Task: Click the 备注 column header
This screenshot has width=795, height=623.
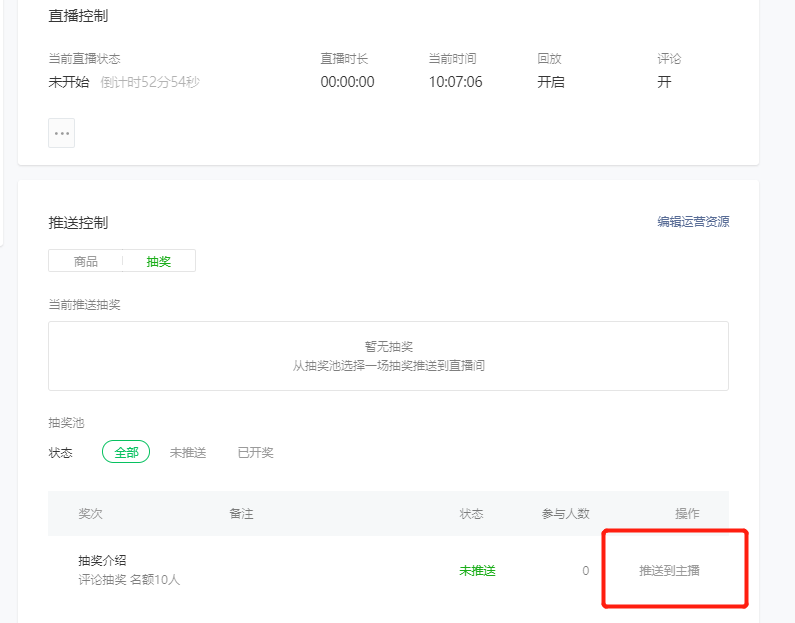Action: coord(241,513)
